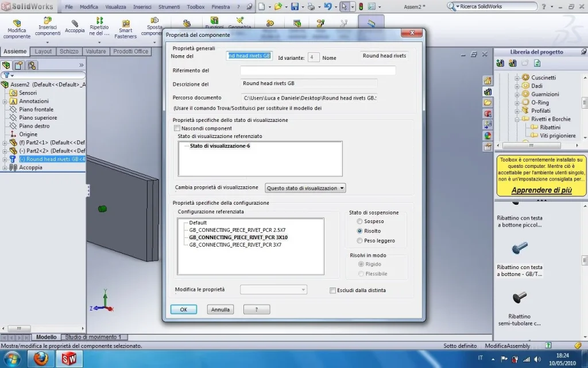The height and width of the screenshot is (368, 588).
Task: Select the Ribattini folder in library
Action: (x=550, y=127)
